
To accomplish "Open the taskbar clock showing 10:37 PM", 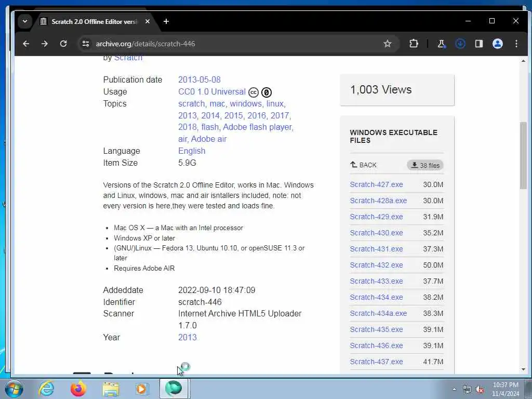I will [506, 389].
